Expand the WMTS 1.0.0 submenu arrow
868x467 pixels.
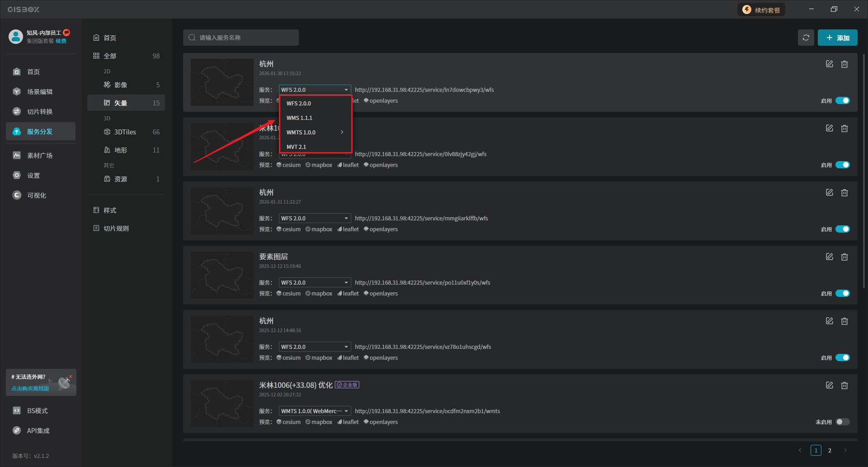[x=342, y=133]
